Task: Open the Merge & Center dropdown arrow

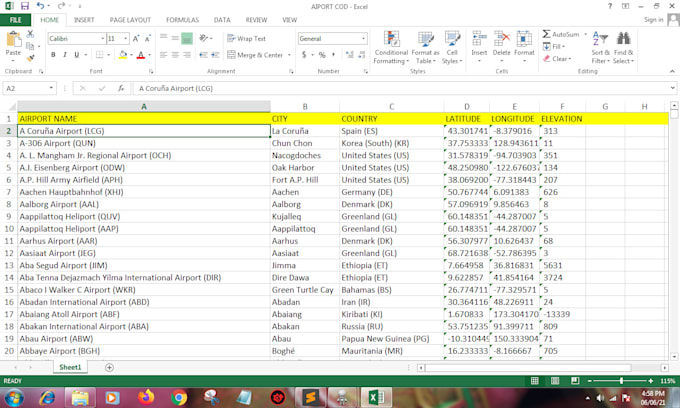Action: coord(289,55)
